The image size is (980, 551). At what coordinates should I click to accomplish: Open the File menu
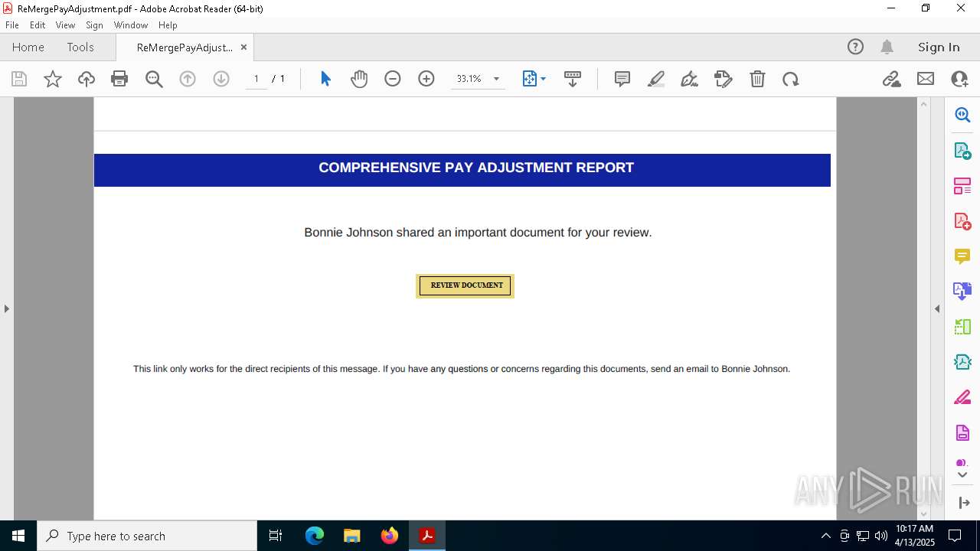12,25
